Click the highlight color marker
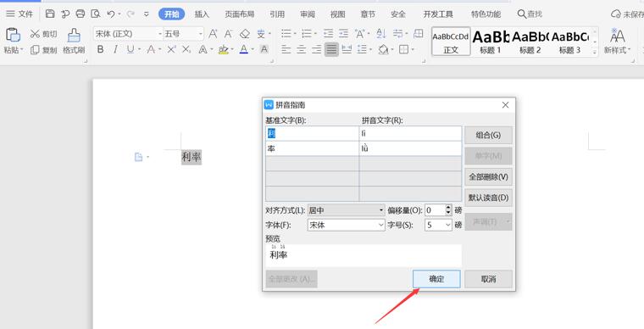Image resolution: width=644 pixels, height=329 pixels. (x=224, y=50)
